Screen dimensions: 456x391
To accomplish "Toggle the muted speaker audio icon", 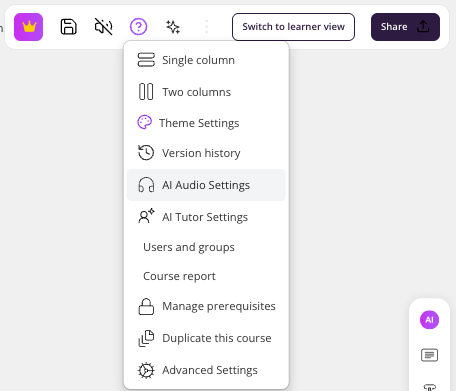I will pos(104,27).
